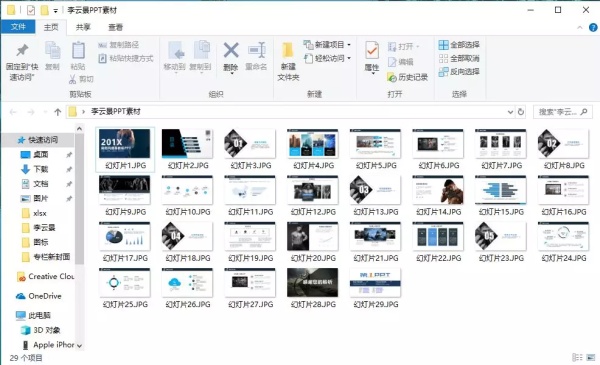
Task: Open the xlsx folder in sidebar
Action: pyautogui.click(x=34, y=213)
